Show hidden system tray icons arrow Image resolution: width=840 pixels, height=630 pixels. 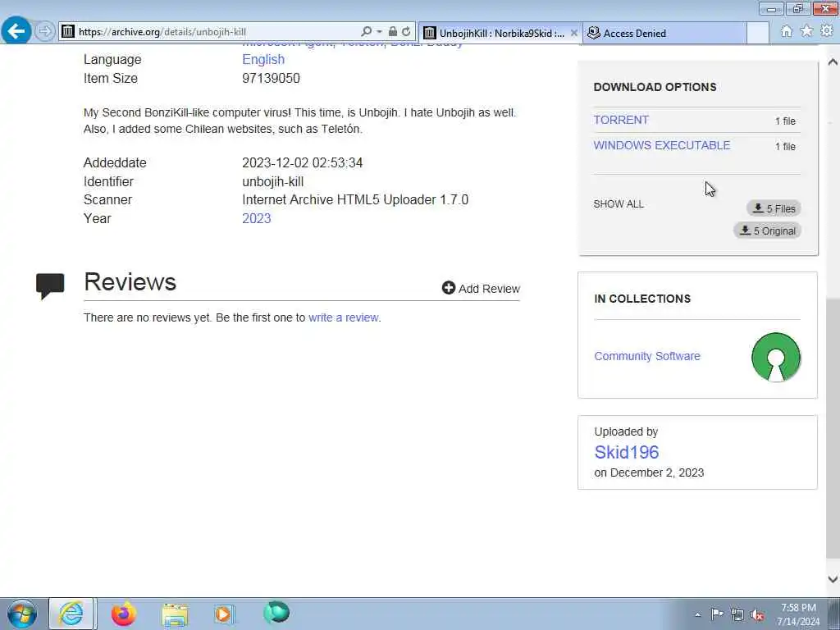tap(697, 614)
